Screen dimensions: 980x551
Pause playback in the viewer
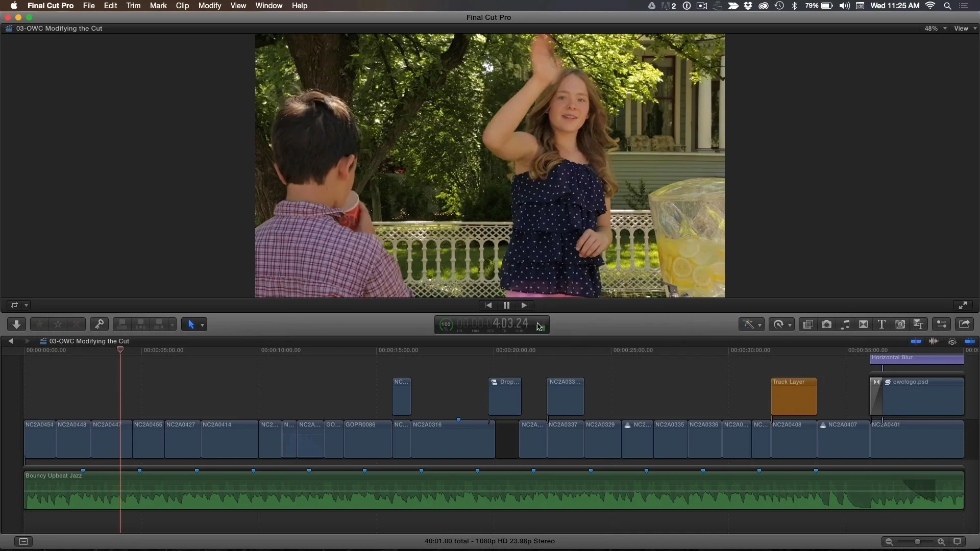click(x=506, y=305)
